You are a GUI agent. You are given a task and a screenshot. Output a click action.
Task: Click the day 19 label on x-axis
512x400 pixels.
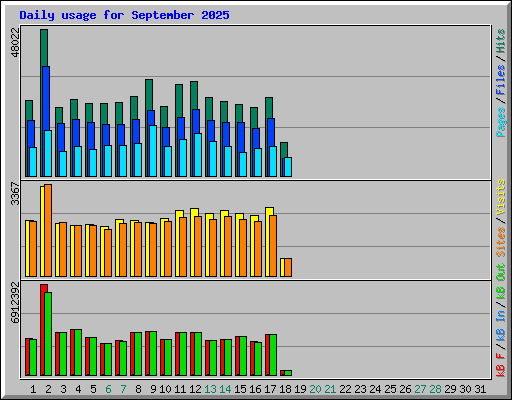click(x=300, y=389)
